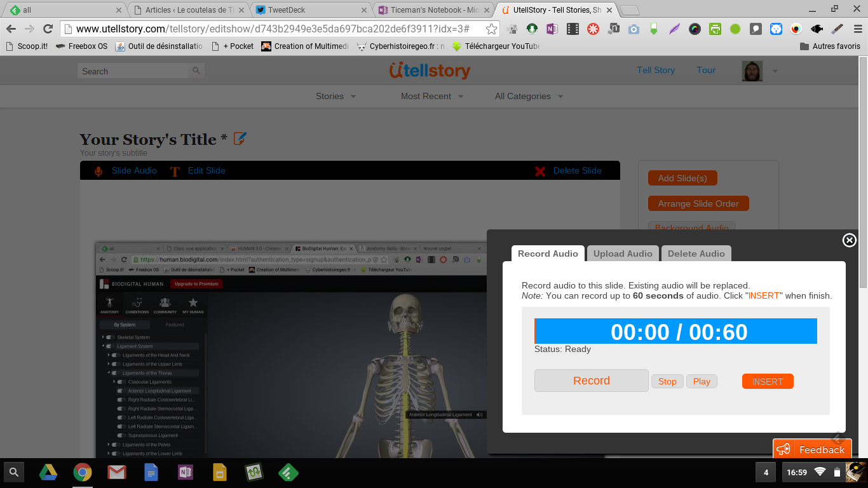Screen dimensions: 868x488
Task: Click the black fish extension icon
Action: point(817,29)
